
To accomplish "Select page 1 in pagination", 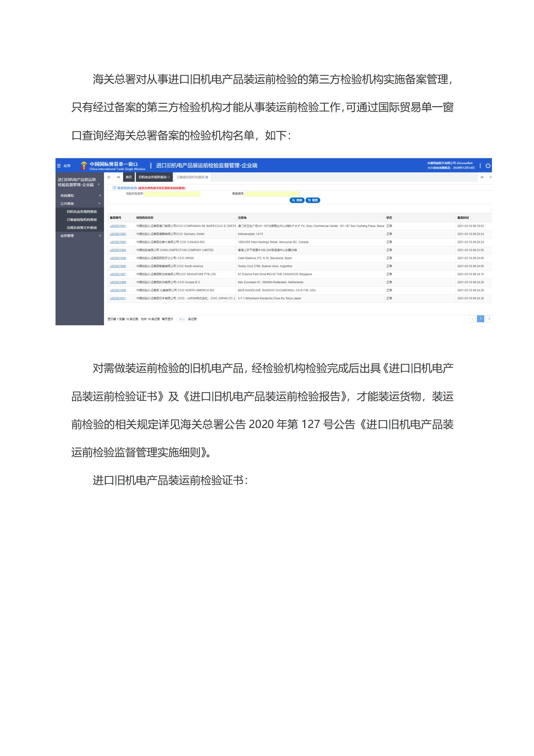I will tap(480, 319).
